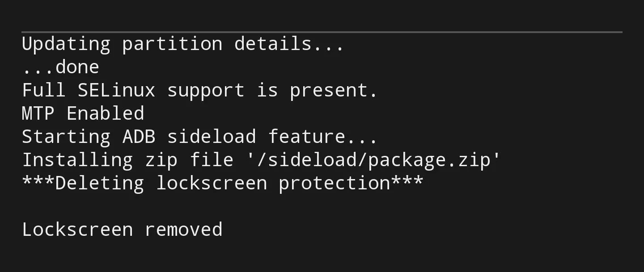Click the word 'protection***' in the log
This screenshot has height=272, width=644.
coord(351,184)
